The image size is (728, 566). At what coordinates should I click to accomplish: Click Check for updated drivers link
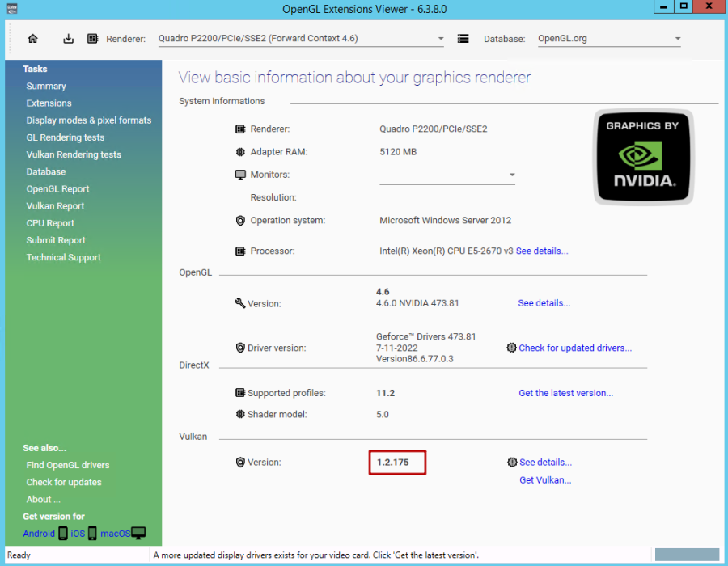[575, 348]
